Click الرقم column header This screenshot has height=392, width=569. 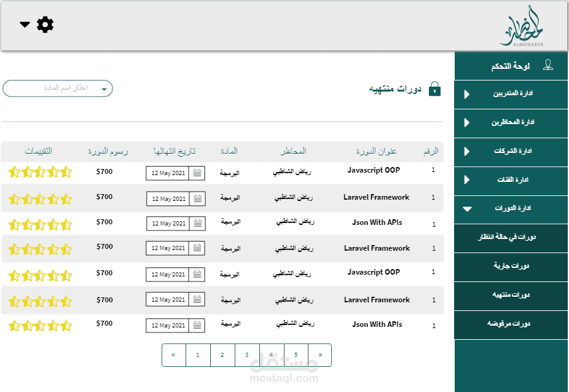pos(431,151)
